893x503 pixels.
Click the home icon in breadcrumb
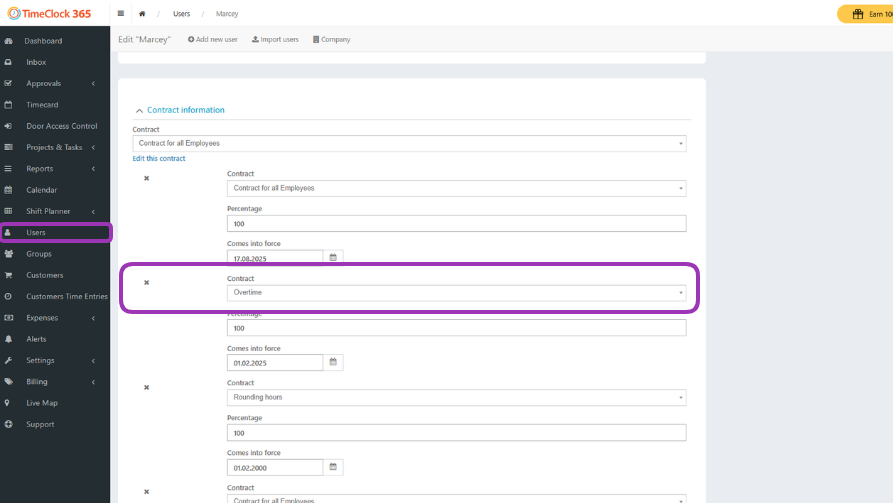click(x=142, y=14)
